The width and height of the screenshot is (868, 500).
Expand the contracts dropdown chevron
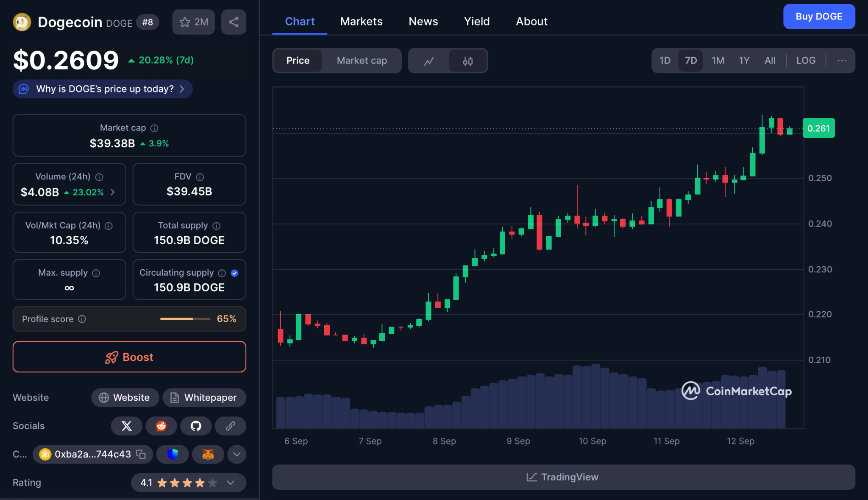pyautogui.click(x=236, y=454)
